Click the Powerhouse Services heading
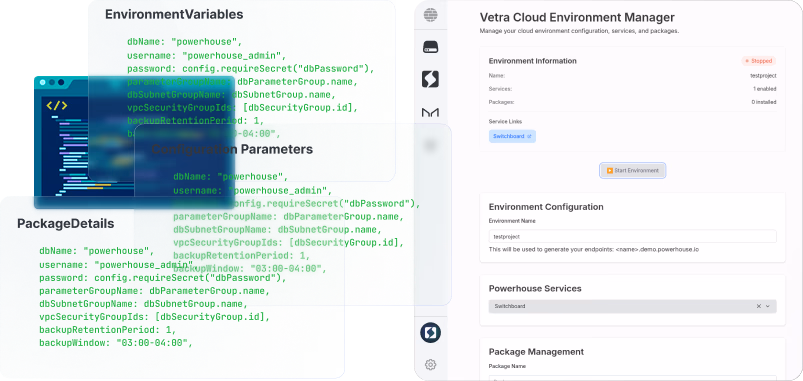 535,288
